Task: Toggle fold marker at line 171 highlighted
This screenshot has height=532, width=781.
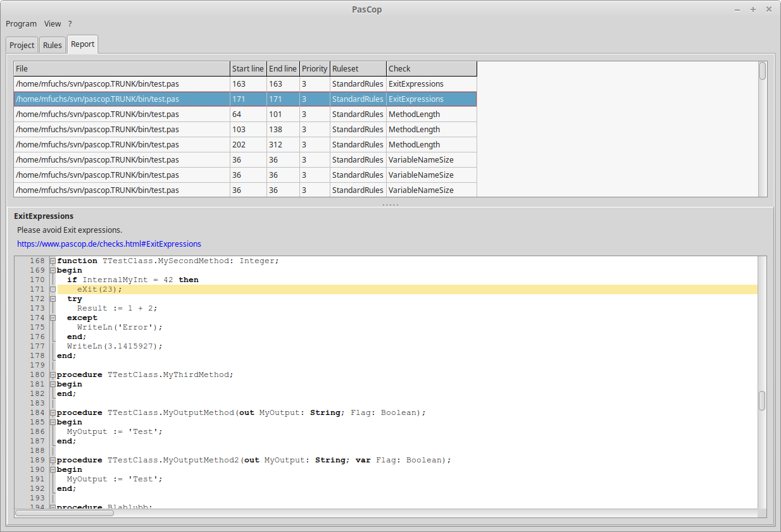Action: [53, 289]
